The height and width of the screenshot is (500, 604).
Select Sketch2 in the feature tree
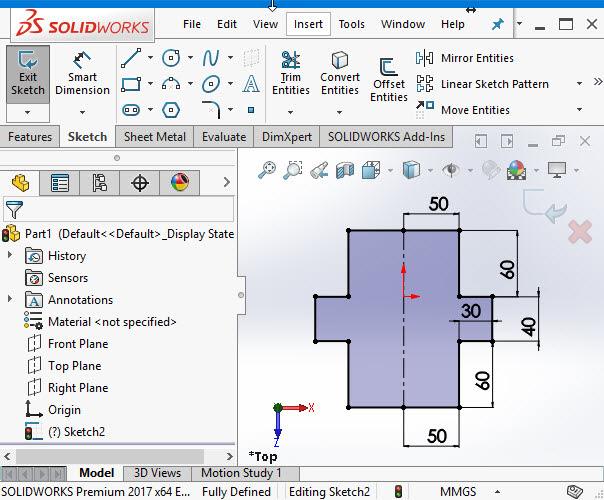pyautogui.click(x=65, y=432)
